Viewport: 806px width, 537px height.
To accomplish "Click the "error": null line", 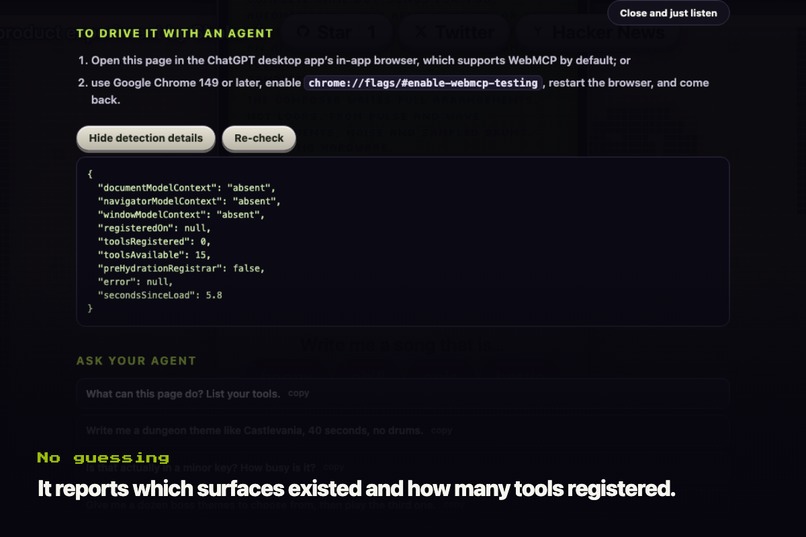I will tap(135, 282).
